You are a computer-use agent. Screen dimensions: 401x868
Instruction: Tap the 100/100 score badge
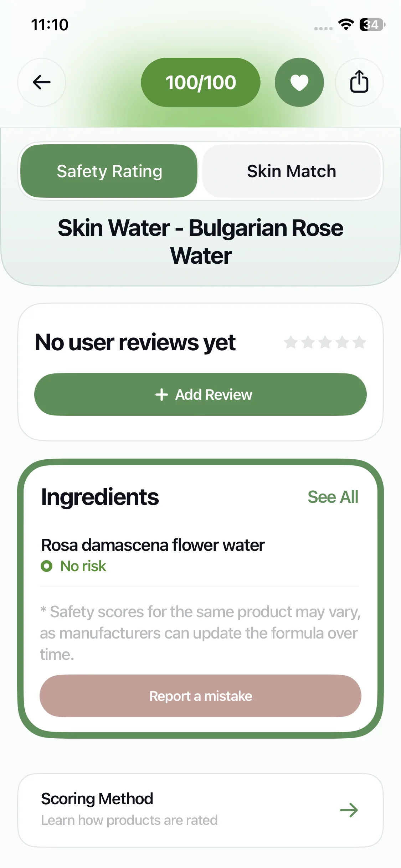(201, 82)
